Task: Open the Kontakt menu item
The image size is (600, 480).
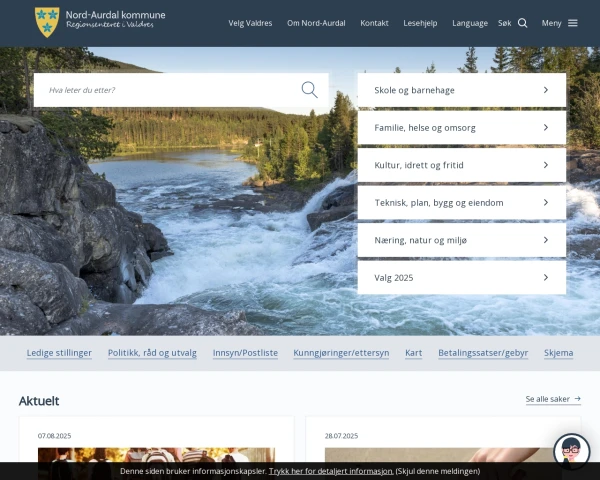Action: 374,23
